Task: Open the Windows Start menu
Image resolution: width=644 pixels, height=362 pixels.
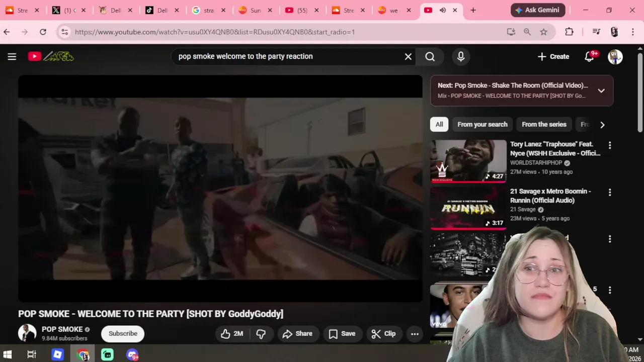Action: [8, 354]
